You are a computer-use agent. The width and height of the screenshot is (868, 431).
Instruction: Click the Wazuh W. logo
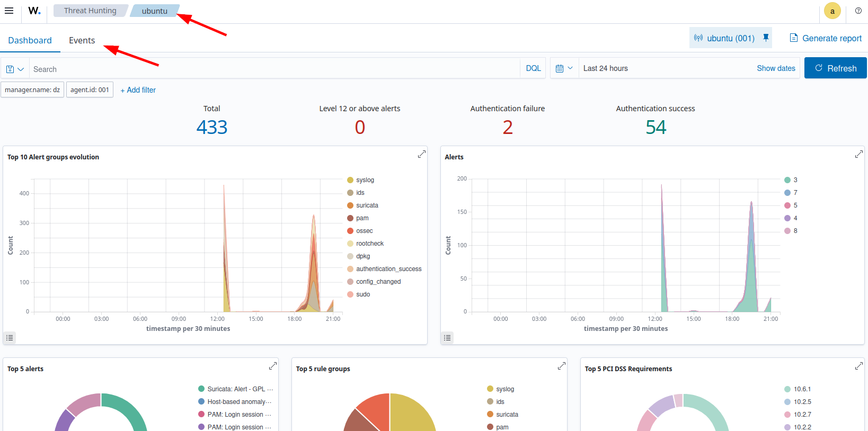[x=34, y=11]
